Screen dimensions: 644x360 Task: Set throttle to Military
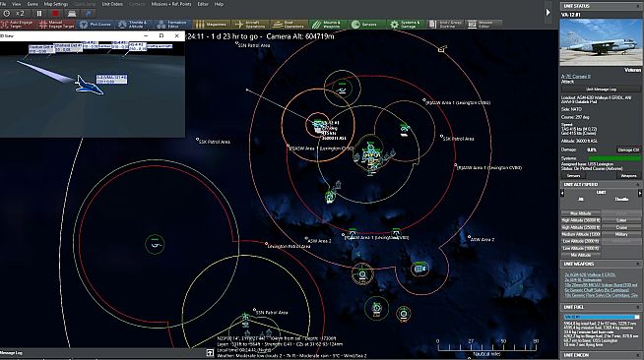[x=621, y=234]
